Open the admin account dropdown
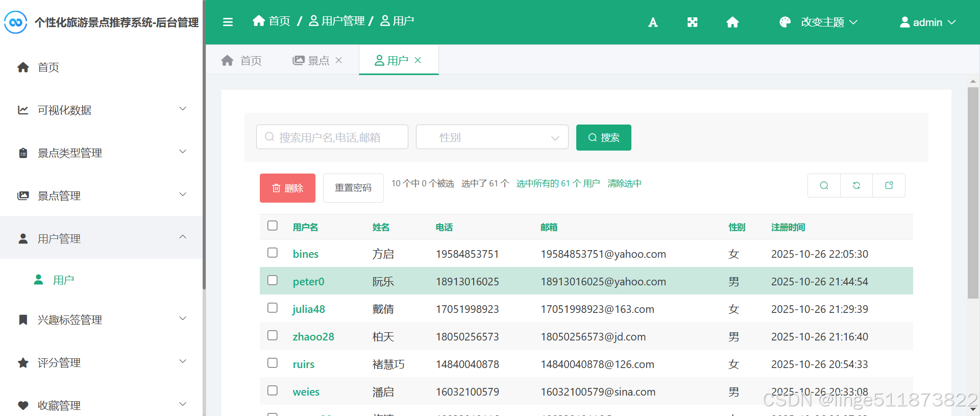This screenshot has height=416, width=980. pos(927,22)
